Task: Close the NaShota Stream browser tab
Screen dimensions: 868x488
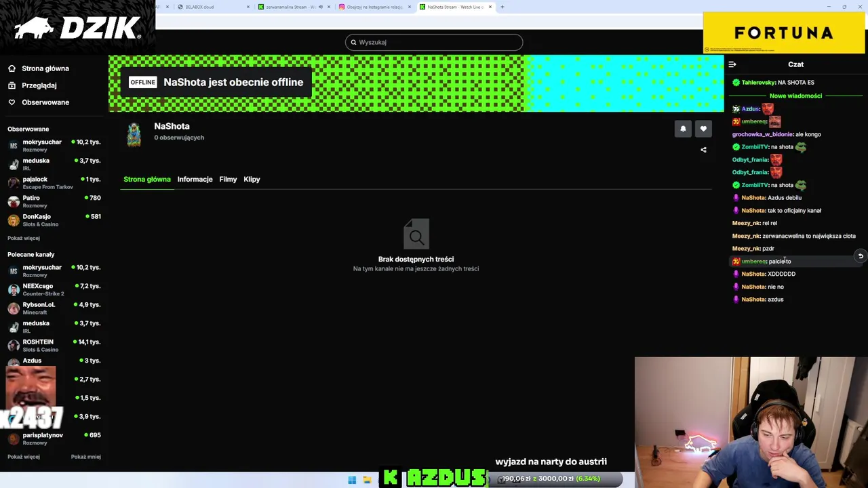Action: click(x=490, y=7)
